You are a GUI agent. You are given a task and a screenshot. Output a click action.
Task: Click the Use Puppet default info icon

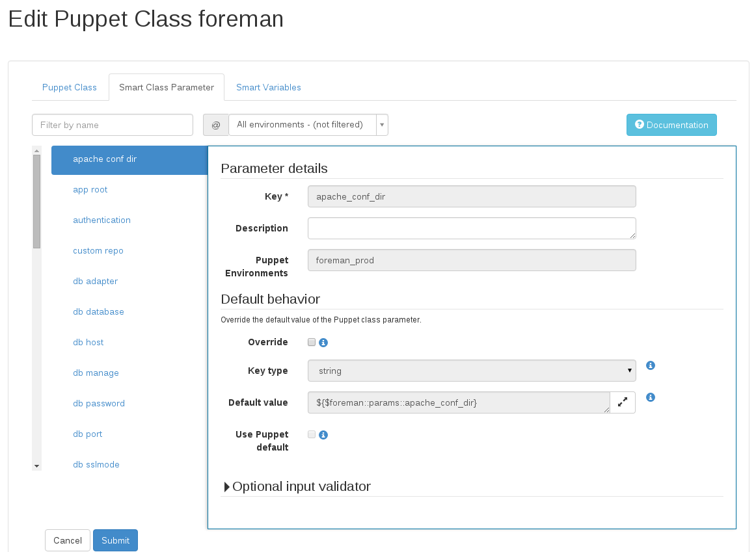[323, 435]
